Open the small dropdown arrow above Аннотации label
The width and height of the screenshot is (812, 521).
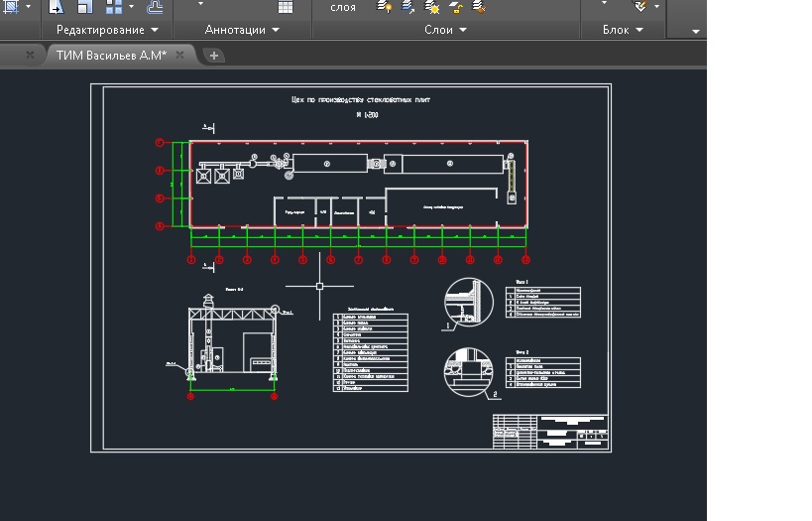[x=200, y=4]
